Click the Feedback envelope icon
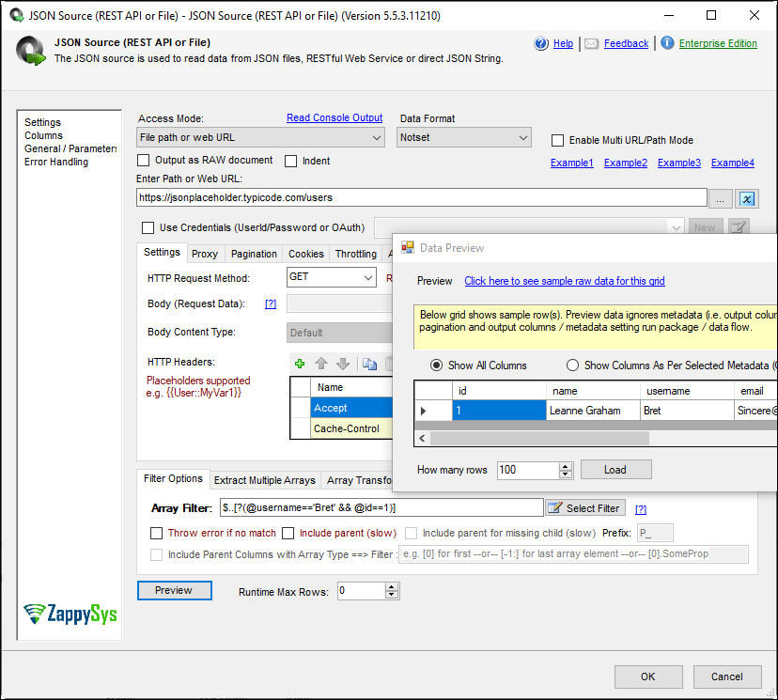Screen dimensions: 778x700 591,43
